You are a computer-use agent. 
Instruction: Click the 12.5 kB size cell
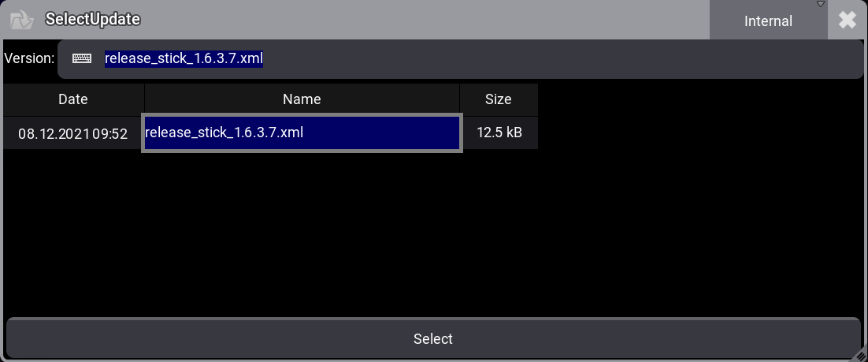(499, 133)
